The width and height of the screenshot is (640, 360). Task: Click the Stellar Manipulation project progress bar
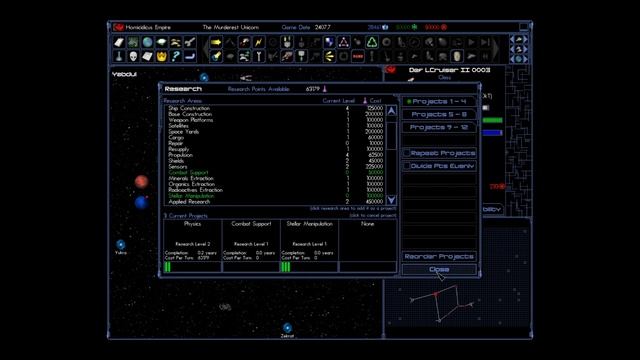pos(309,267)
